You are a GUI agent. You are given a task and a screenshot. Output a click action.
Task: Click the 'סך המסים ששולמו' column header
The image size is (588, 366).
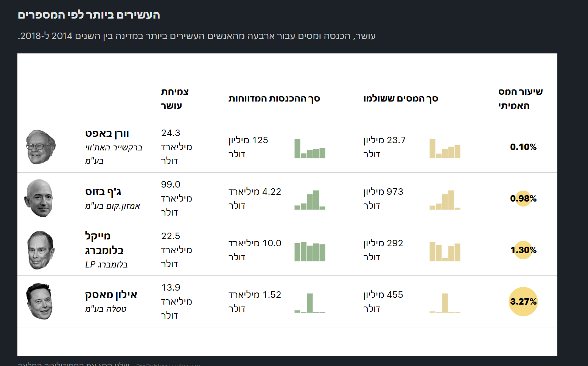(401, 99)
